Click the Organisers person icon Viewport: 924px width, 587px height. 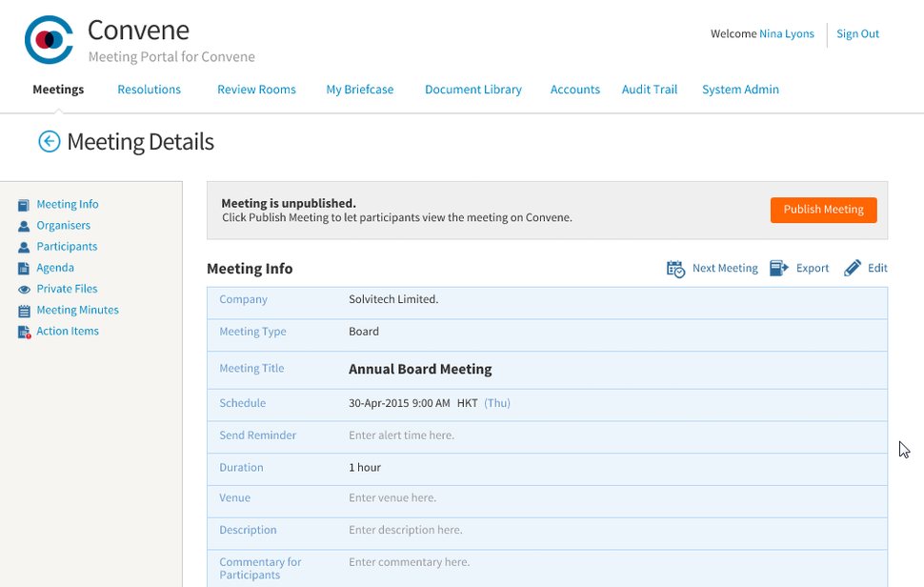(24, 226)
